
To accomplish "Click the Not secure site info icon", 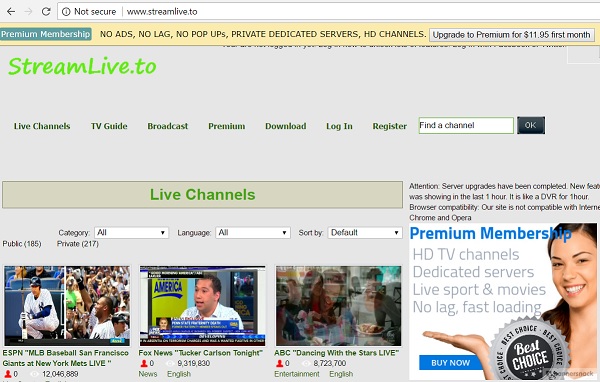I will pos(66,12).
